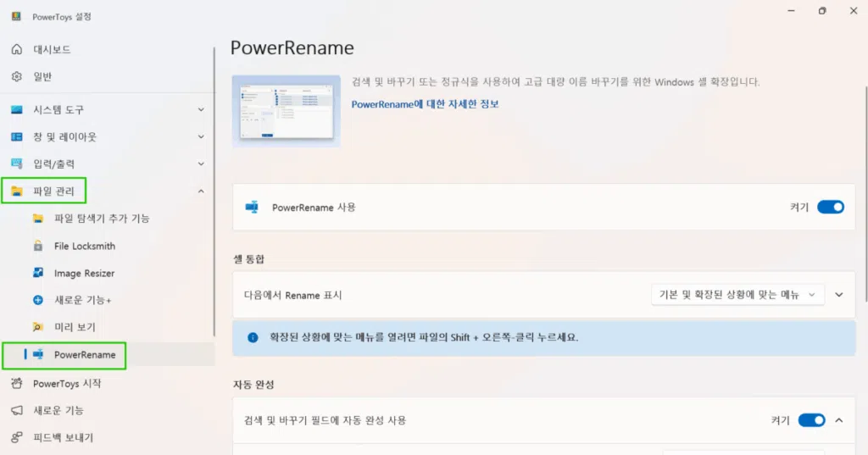Click the 일반 gear icon
Screen dimensions: 868x455
point(17,76)
